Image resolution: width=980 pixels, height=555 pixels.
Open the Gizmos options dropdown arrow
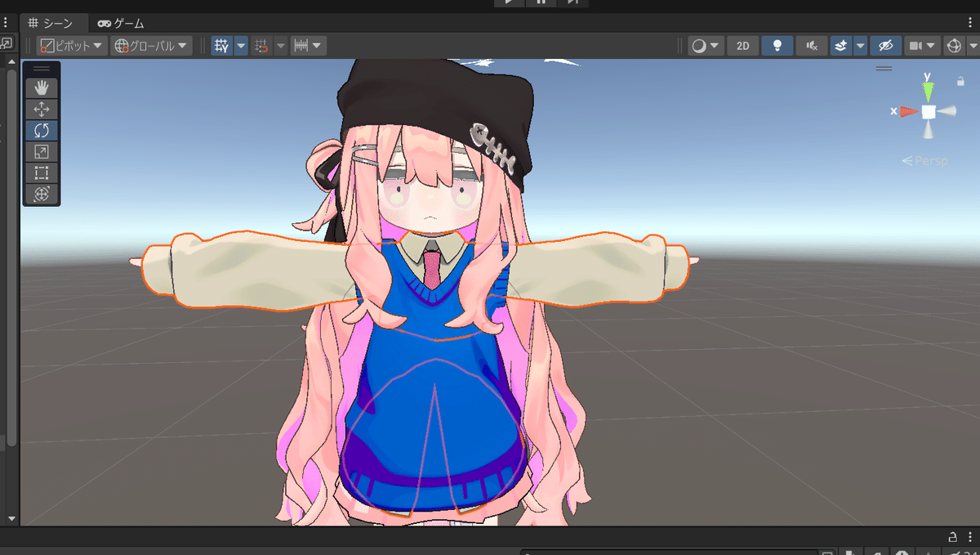[x=973, y=46]
